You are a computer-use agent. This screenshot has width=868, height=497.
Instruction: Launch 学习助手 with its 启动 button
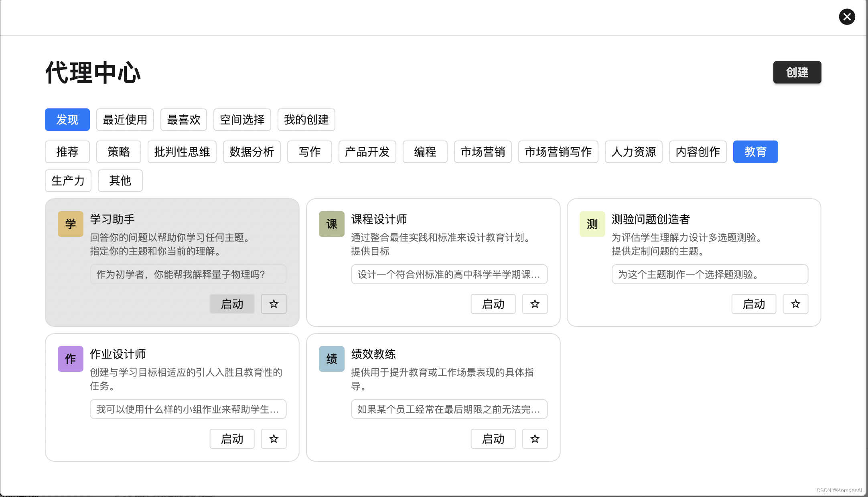[x=232, y=304]
